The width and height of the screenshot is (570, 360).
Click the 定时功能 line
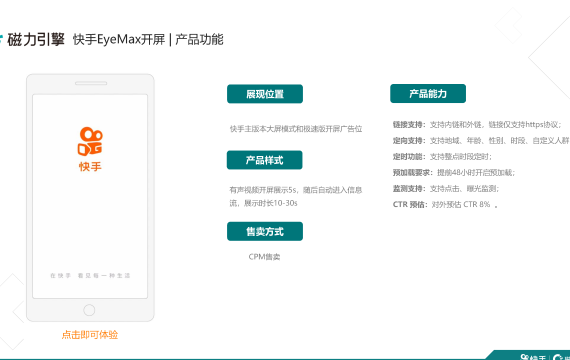[x=442, y=157]
